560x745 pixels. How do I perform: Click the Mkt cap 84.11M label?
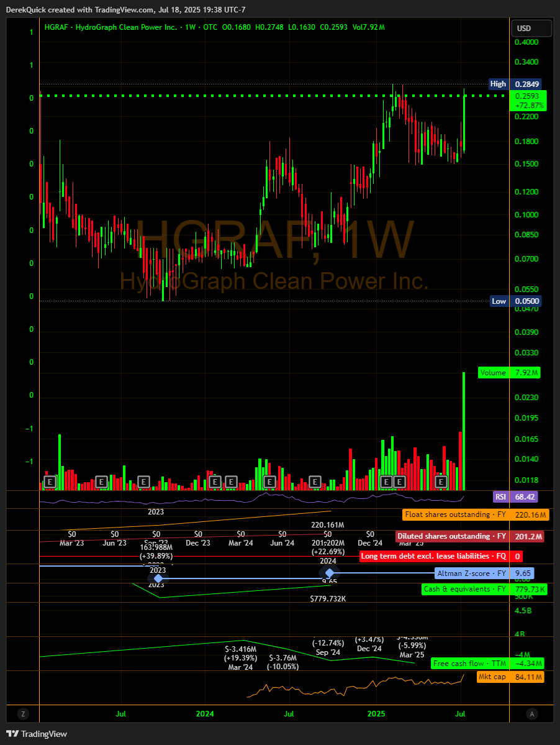click(x=511, y=677)
